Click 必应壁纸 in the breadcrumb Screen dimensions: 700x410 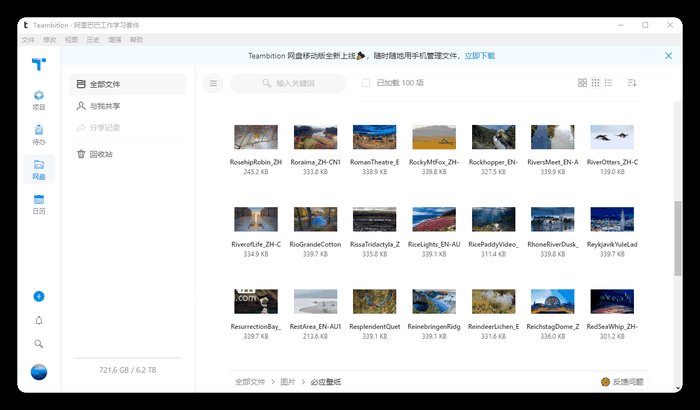pyautogui.click(x=326, y=382)
